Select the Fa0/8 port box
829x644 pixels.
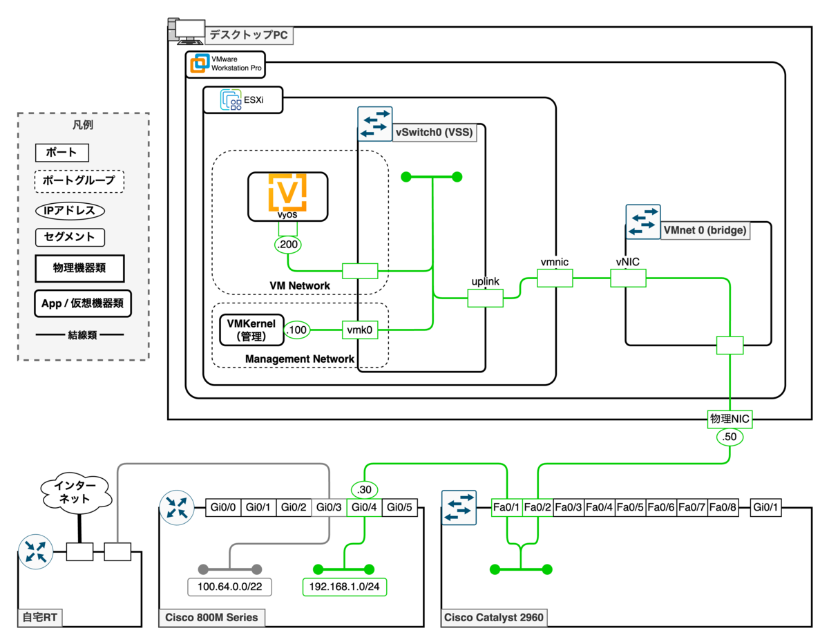coord(724,507)
